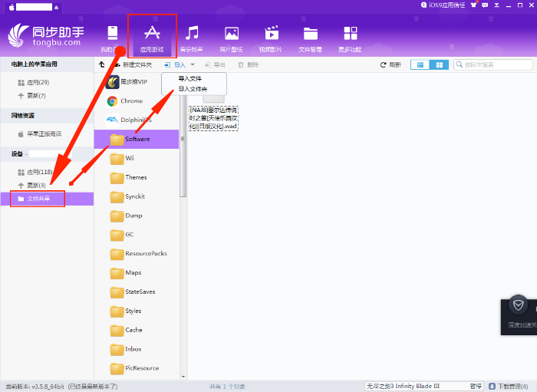The height and width of the screenshot is (392, 537).
Task: Select the .wad file thumbnail
Action: point(213,113)
